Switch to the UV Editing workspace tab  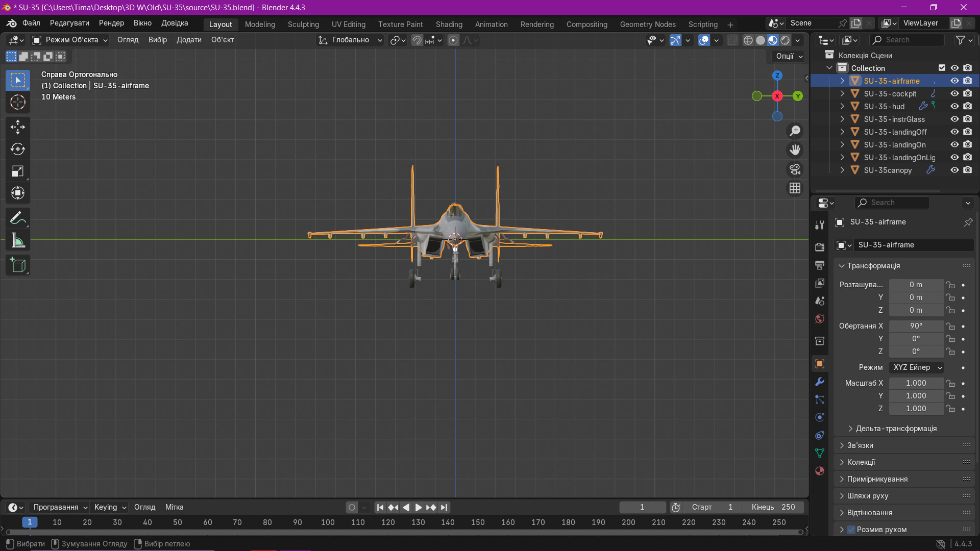[x=348, y=24]
